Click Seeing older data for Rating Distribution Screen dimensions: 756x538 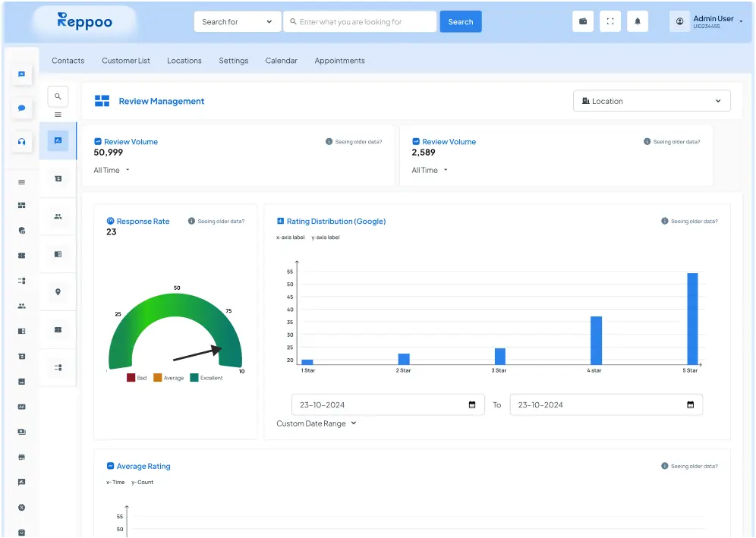(695, 222)
